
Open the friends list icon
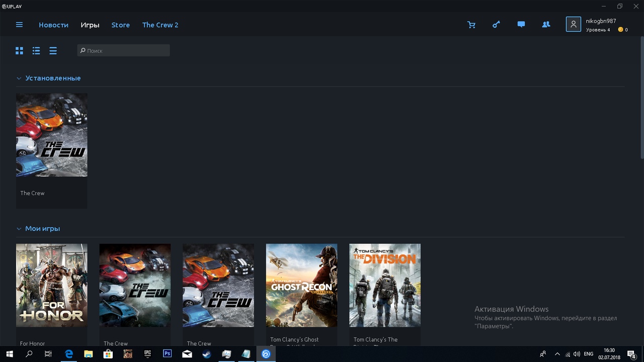click(546, 25)
